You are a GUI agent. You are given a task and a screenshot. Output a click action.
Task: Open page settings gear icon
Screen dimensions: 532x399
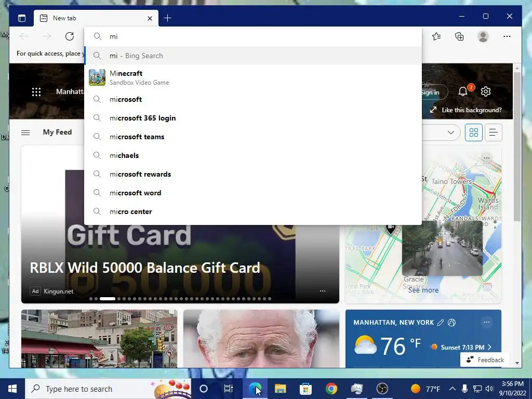(x=486, y=91)
